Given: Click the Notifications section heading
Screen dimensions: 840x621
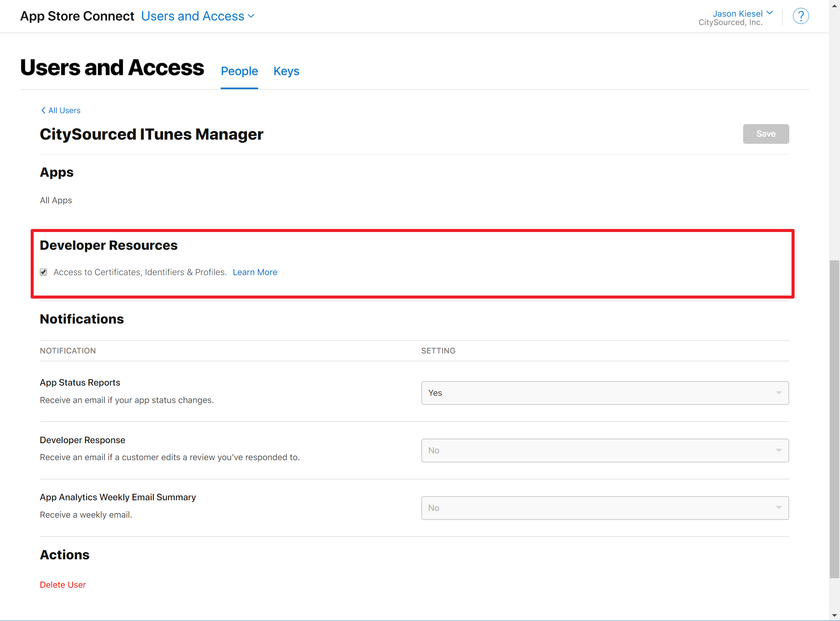Looking at the screenshot, I should (82, 319).
